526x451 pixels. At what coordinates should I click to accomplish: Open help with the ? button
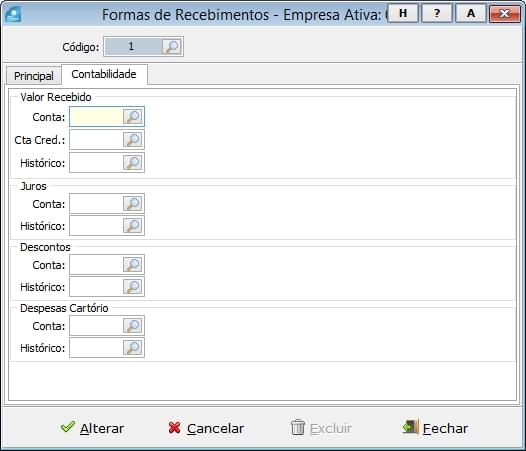click(x=436, y=13)
